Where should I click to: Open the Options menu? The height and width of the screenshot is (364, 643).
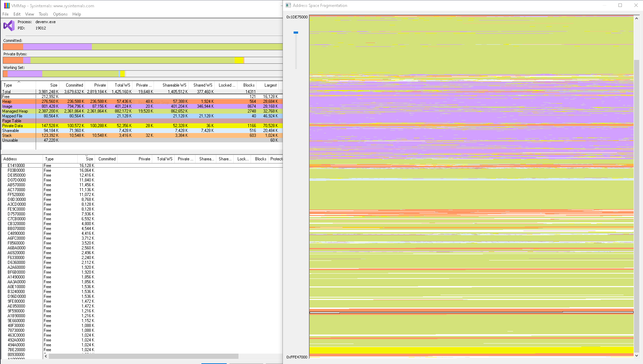60,14
